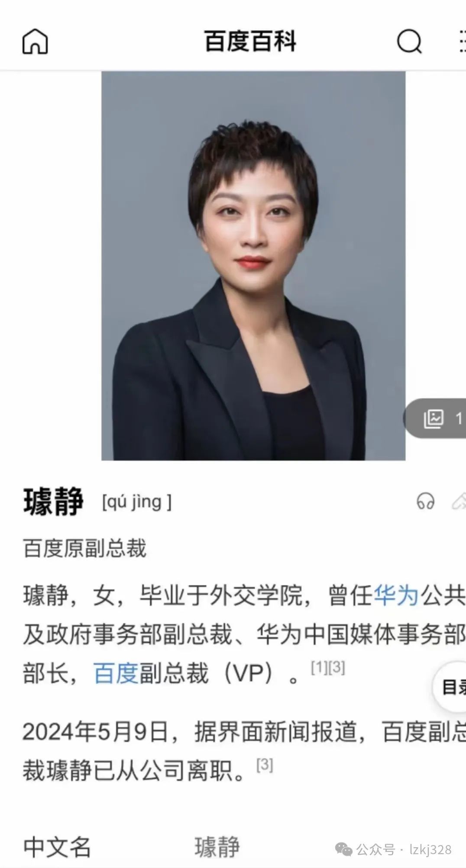
Task: Tap the home icon in header
Action: [x=35, y=42]
